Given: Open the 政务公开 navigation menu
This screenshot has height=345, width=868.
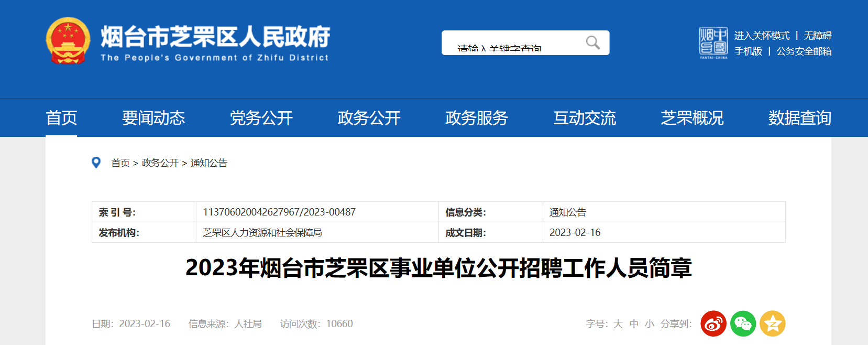Looking at the screenshot, I should click(369, 118).
